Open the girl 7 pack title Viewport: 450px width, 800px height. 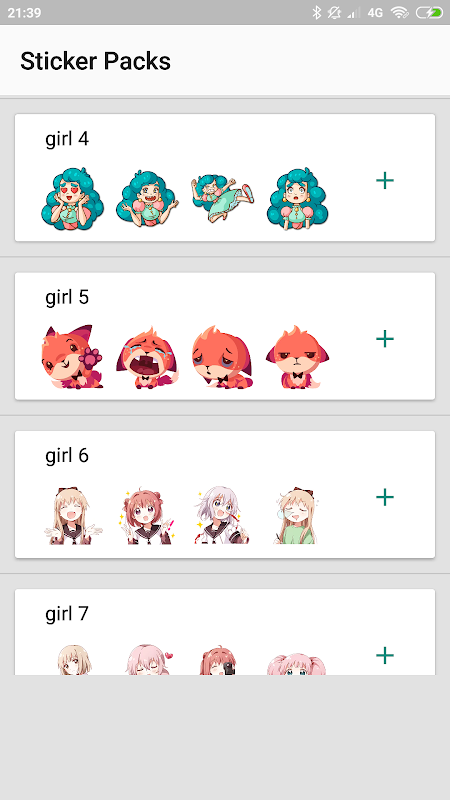pyautogui.click(x=67, y=613)
